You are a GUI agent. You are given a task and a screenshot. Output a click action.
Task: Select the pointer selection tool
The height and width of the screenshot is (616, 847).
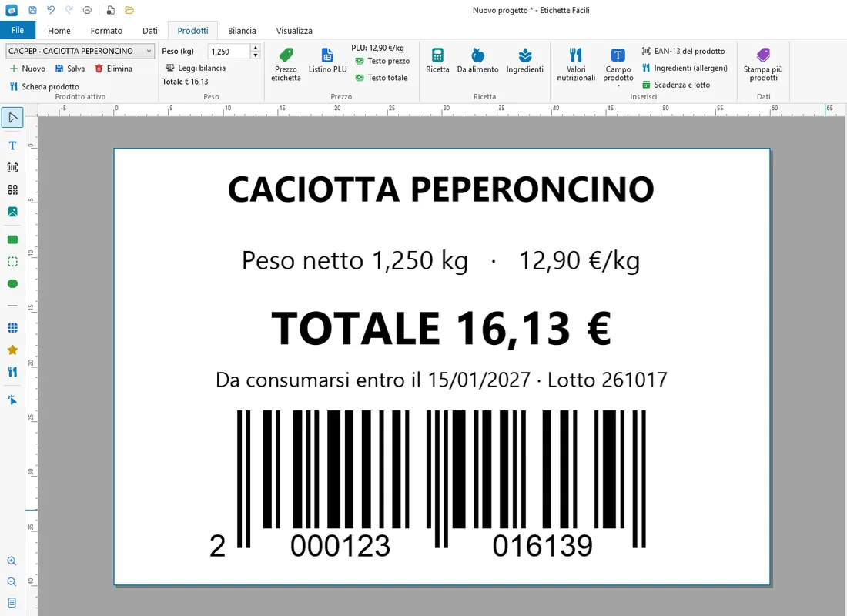(x=12, y=118)
